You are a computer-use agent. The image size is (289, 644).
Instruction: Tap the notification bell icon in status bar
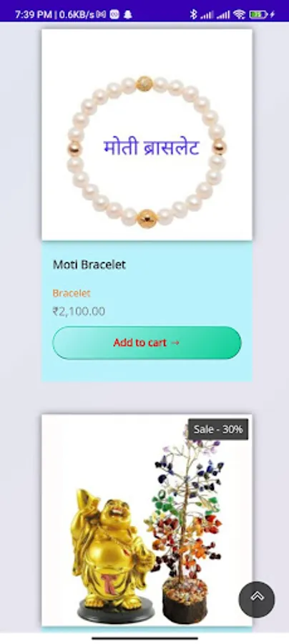[x=127, y=15]
